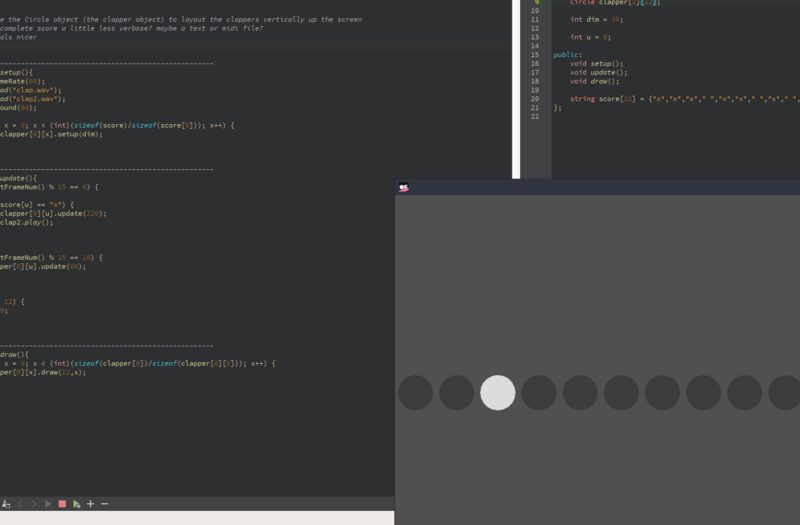The height and width of the screenshot is (525, 800).
Task: Go to previous item with the left chevron
Action: [x=20, y=504]
